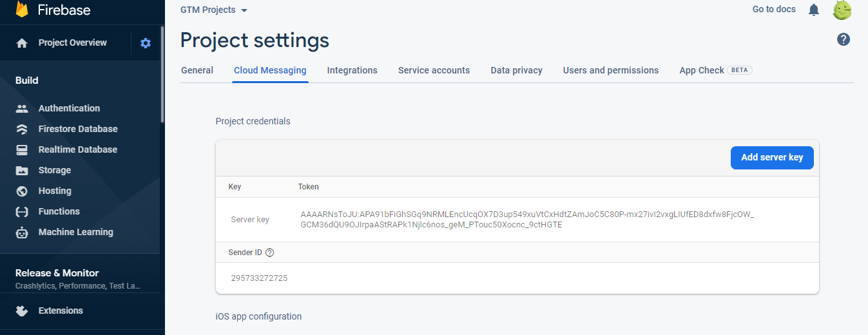Open the Data privacy tab
This screenshot has width=868, height=335.
point(517,70)
